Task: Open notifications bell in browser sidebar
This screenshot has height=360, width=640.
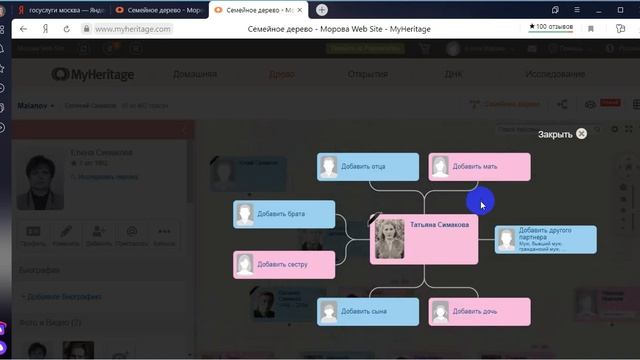Action: click(x=2, y=49)
